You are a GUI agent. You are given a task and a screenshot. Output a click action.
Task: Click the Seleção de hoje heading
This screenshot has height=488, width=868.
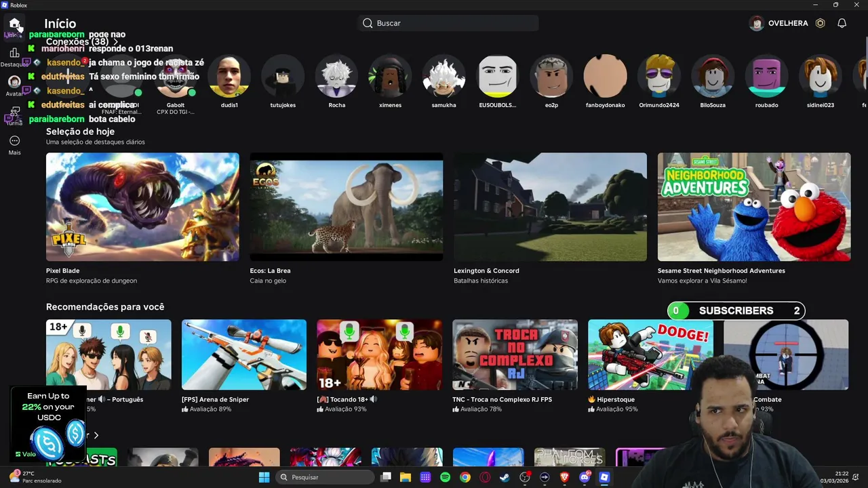tap(80, 131)
